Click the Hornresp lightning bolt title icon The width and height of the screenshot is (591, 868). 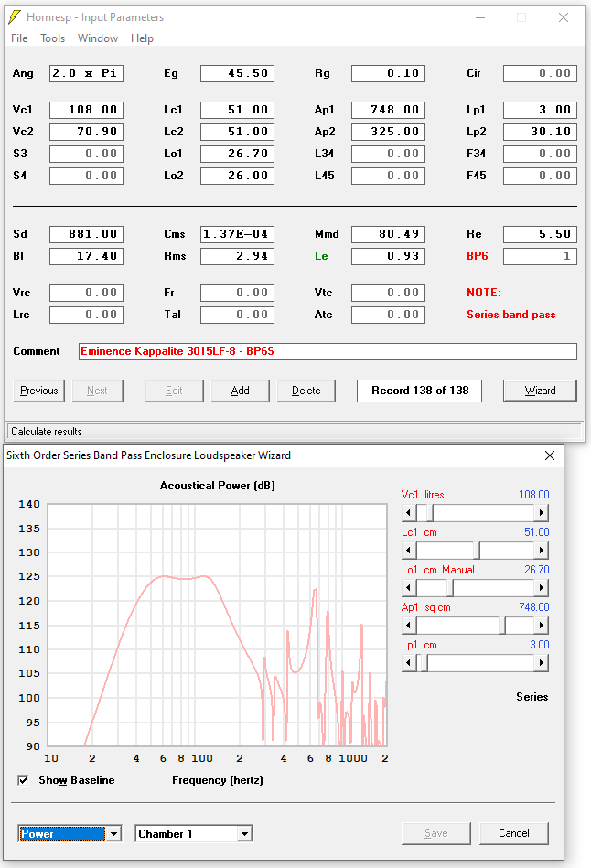[x=15, y=17]
